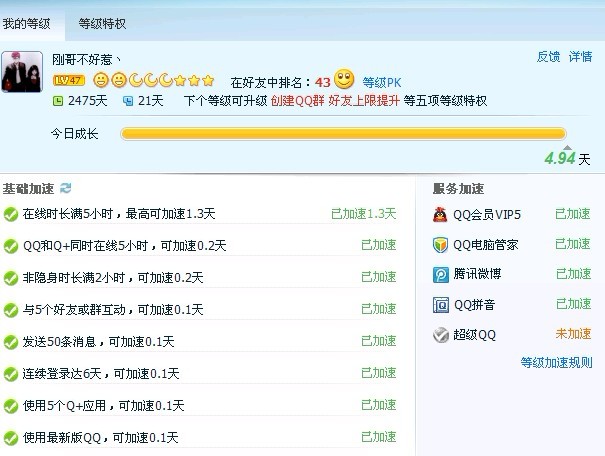
Task: Open the 反馈 feedback link
Action: [548, 57]
